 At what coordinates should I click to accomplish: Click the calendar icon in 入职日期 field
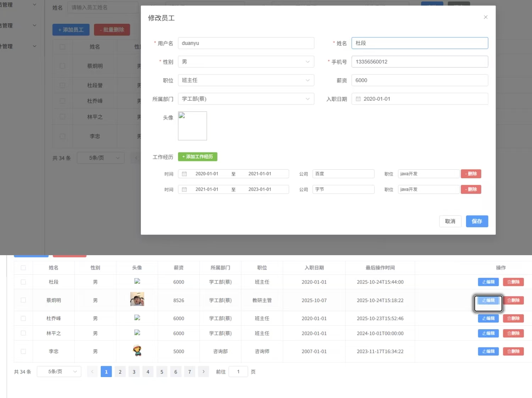pyautogui.click(x=358, y=99)
